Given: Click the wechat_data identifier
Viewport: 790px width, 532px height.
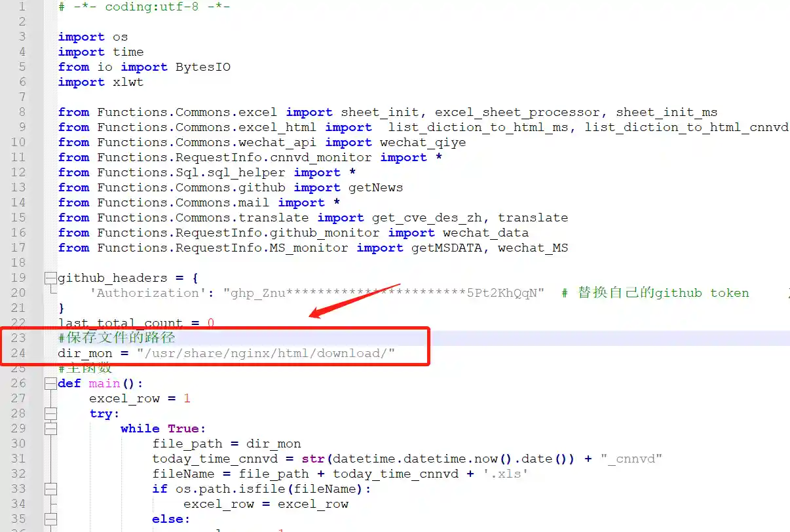Looking at the screenshot, I should click(486, 233).
